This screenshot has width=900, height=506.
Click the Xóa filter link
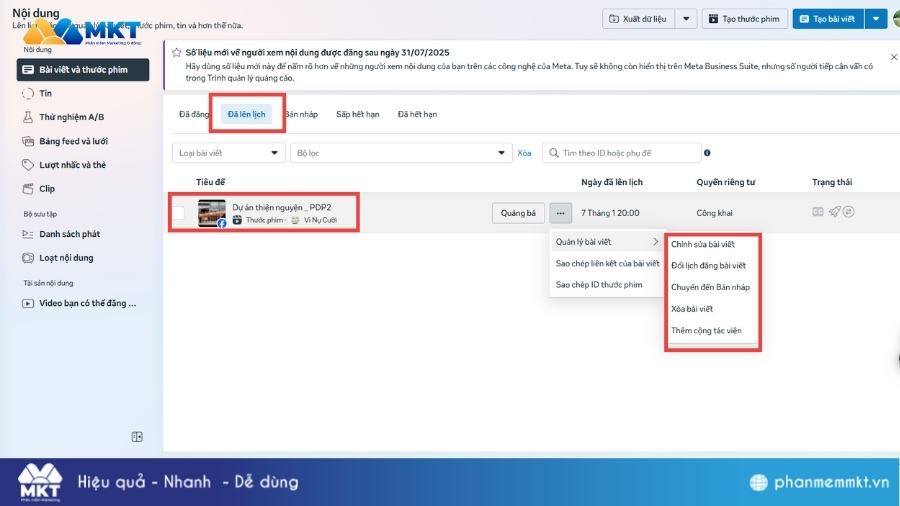point(524,153)
